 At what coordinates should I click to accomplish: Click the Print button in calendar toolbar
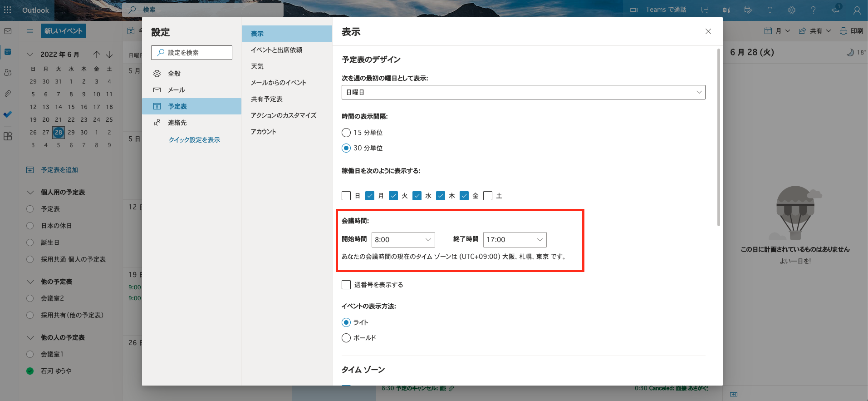[852, 31]
